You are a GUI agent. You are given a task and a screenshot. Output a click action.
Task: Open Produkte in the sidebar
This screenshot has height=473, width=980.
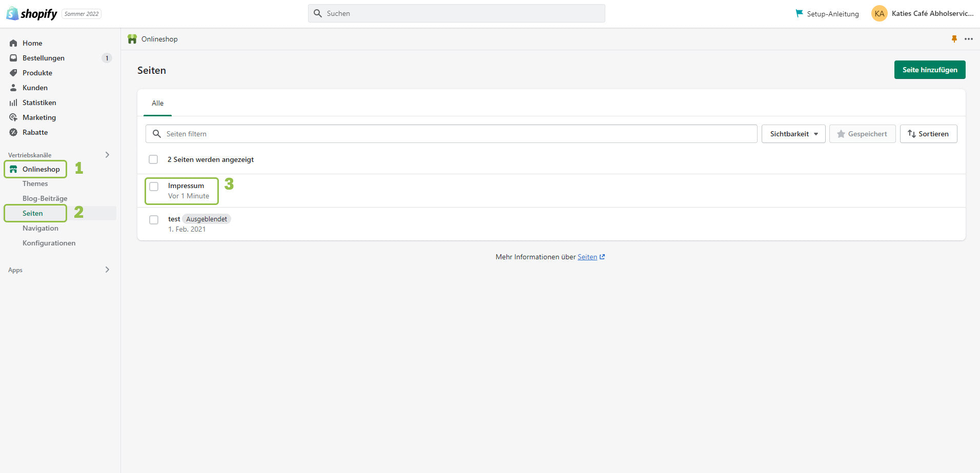click(37, 73)
